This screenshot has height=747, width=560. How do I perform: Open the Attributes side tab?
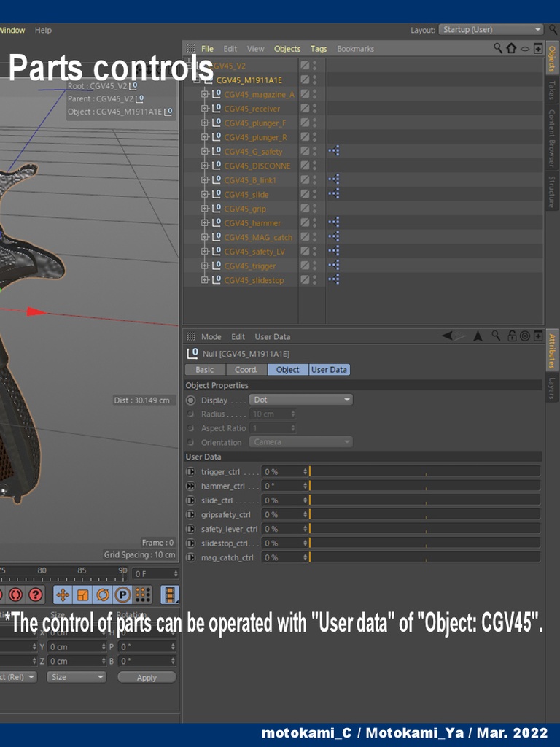click(552, 351)
